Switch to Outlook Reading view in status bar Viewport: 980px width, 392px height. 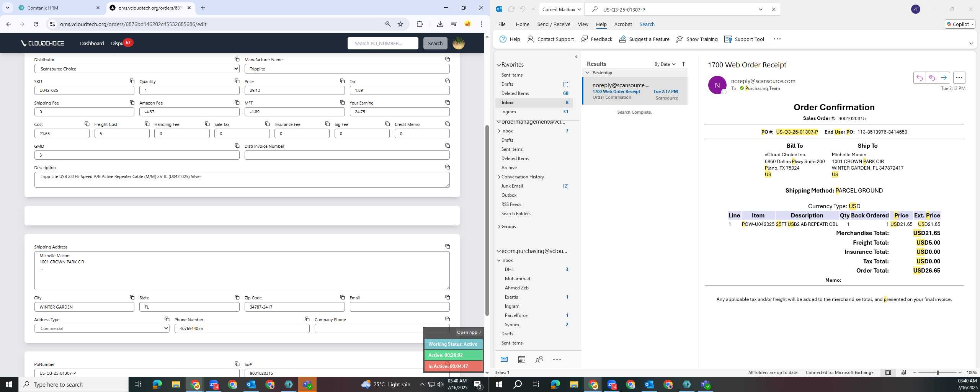[903, 372]
